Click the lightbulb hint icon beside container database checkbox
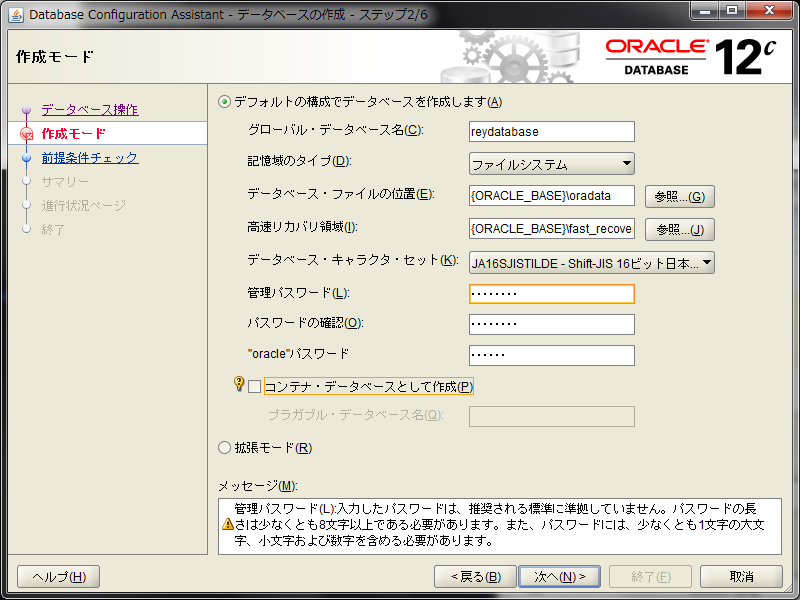This screenshot has height=600, width=800. (239, 384)
